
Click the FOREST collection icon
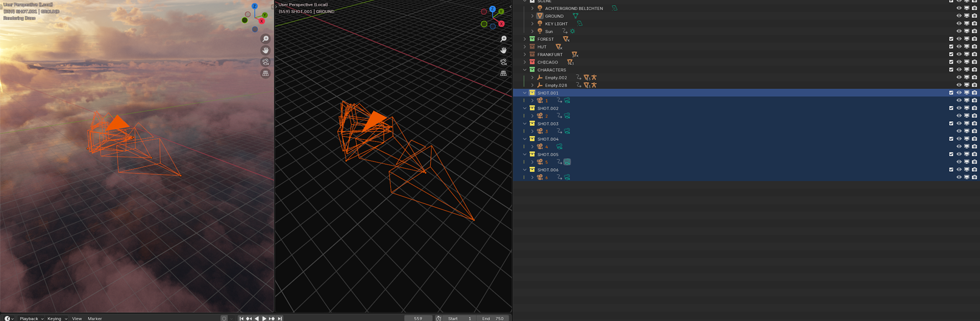click(532, 39)
